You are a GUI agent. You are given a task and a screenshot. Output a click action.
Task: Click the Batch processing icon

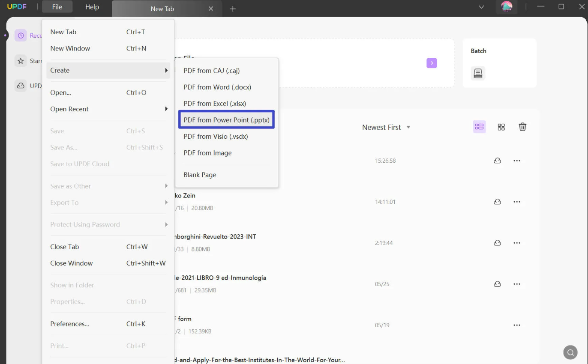pos(478,73)
